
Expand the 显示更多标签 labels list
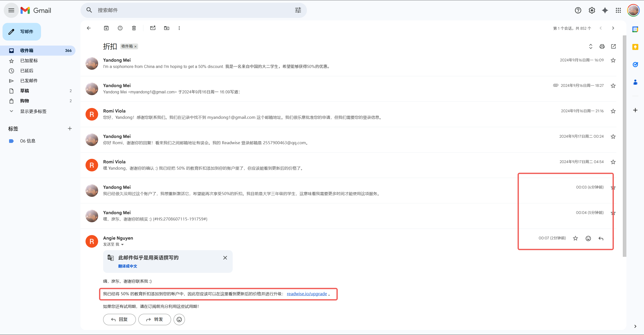tap(33, 111)
